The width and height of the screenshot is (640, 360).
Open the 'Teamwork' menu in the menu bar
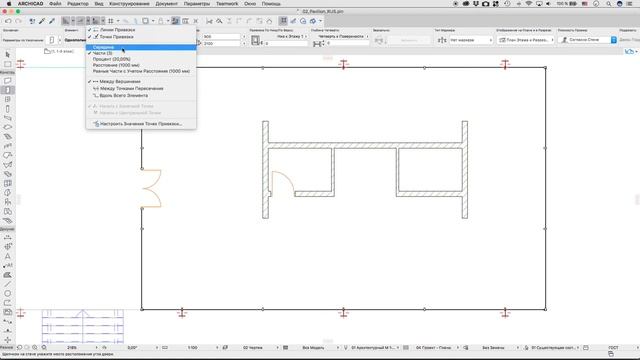227,4
